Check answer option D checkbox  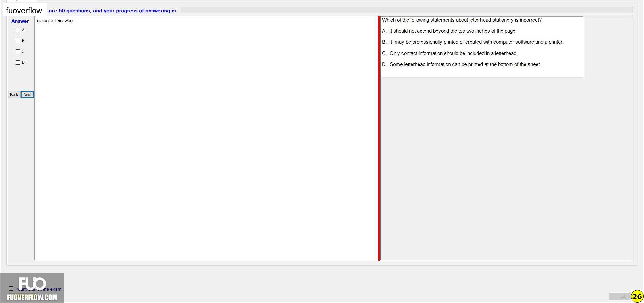pyautogui.click(x=18, y=62)
